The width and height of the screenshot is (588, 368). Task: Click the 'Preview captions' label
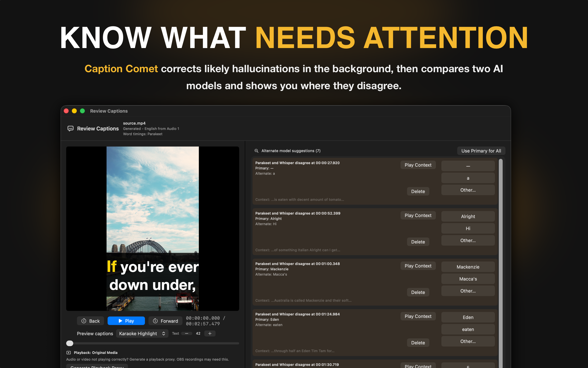[x=95, y=333]
